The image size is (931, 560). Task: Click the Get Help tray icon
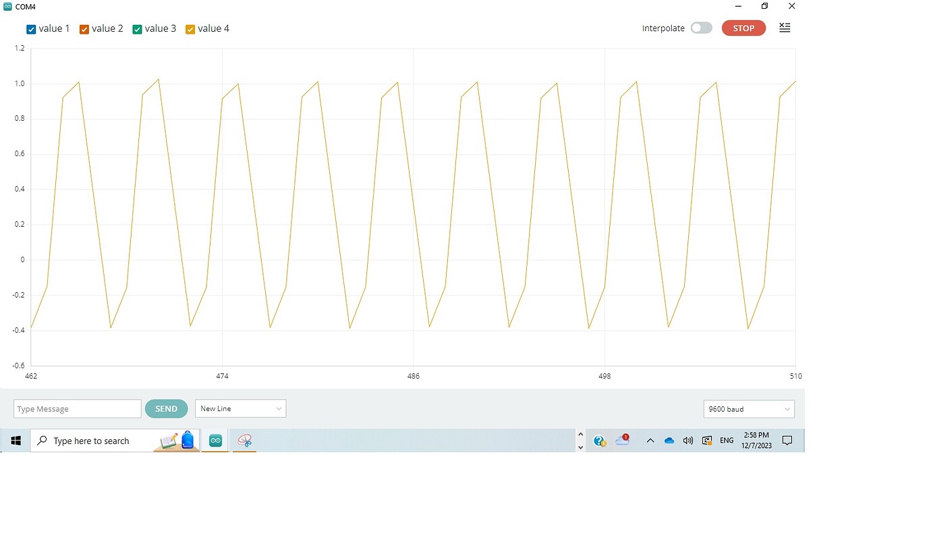click(599, 440)
